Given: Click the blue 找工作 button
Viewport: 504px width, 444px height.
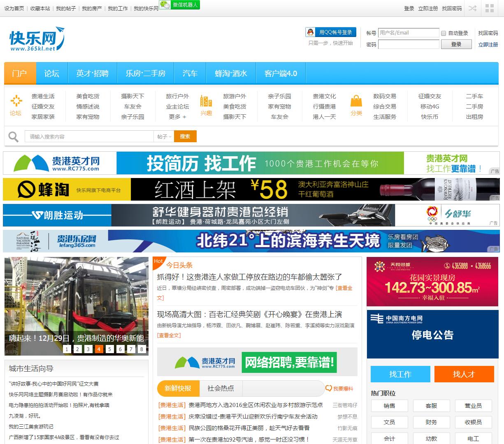Looking at the screenshot, I should (400, 374).
